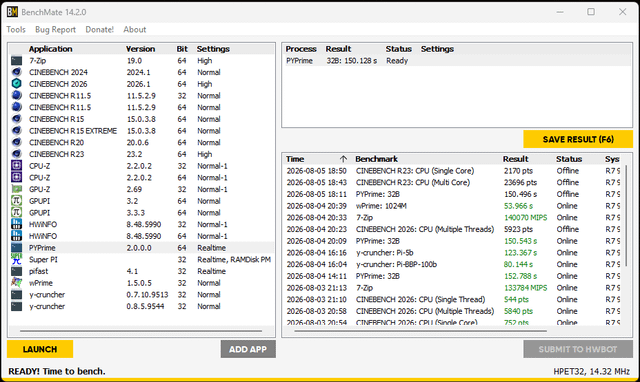The height and width of the screenshot is (382, 640).
Task: Click the wPrime application icon
Action: 16,283
